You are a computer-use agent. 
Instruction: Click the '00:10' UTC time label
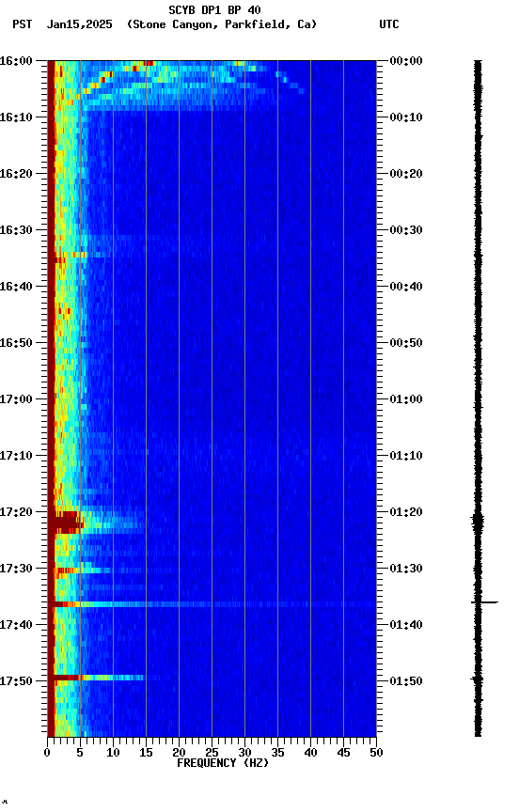406,117
